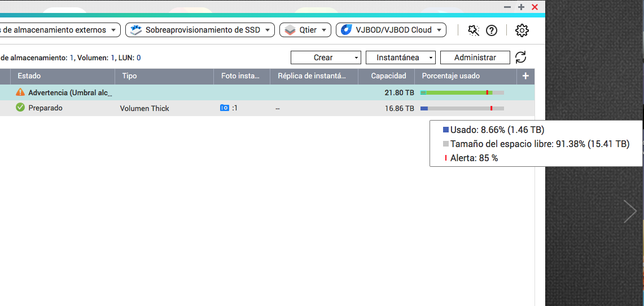Open the help question mark icon
644x306 pixels.
(492, 30)
